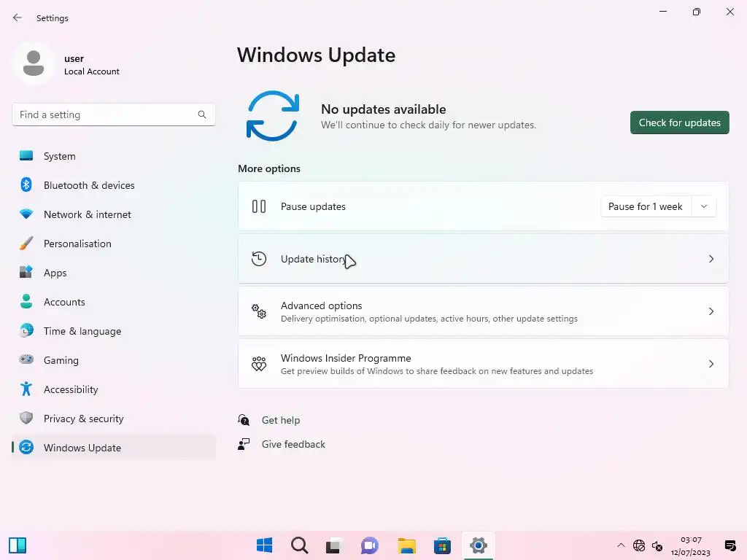The height and width of the screenshot is (560, 747).
Task: Show hidden tray icons chevron
Action: coord(621,545)
